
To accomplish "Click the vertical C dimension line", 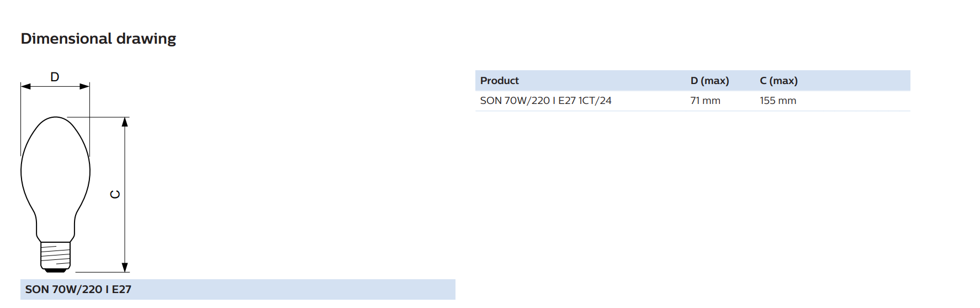I will pyautogui.click(x=125, y=195).
